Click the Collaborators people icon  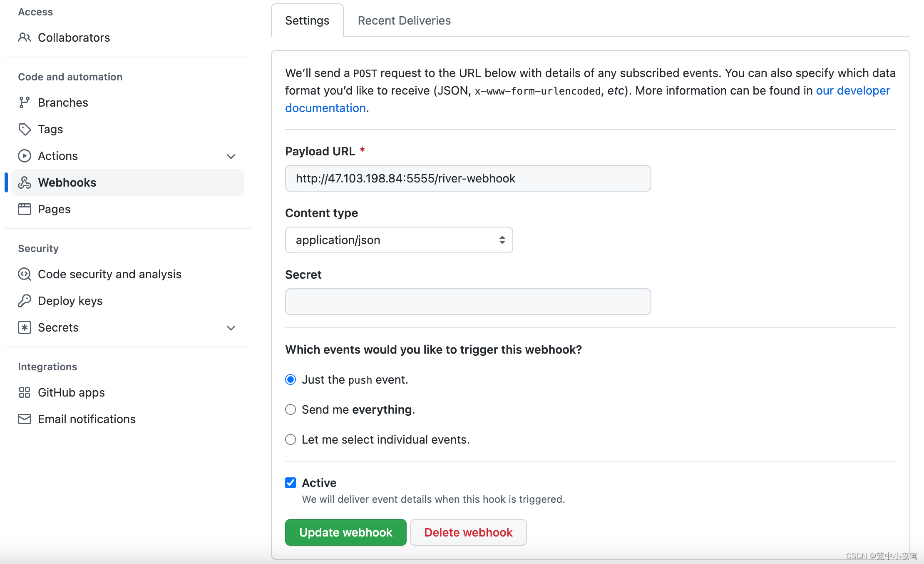point(25,37)
